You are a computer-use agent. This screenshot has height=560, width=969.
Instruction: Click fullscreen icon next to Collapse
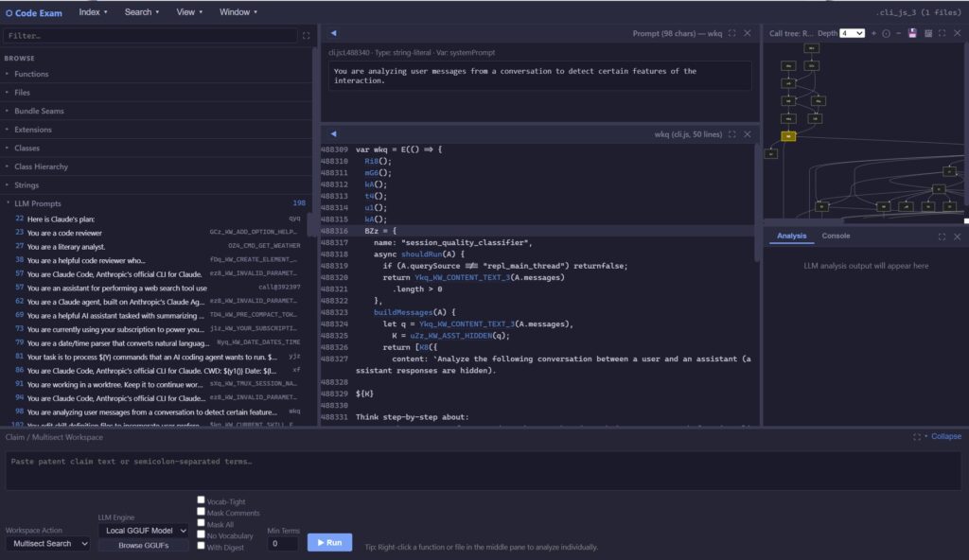[x=917, y=437]
